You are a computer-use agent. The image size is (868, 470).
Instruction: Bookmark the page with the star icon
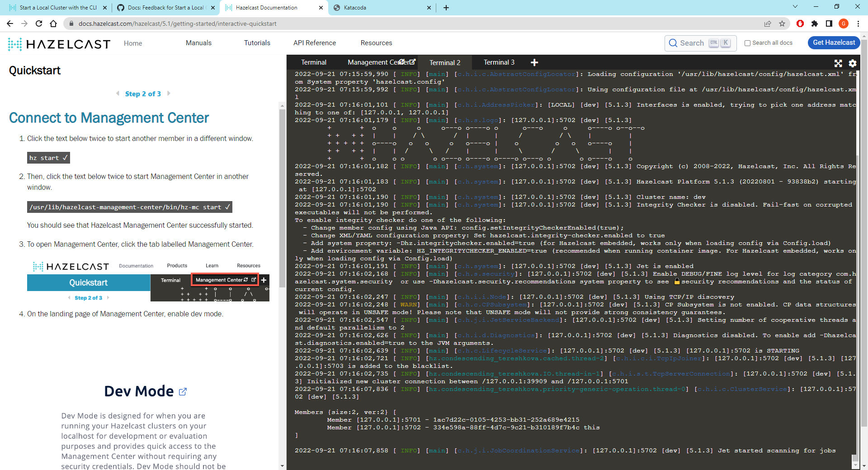point(783,23)
